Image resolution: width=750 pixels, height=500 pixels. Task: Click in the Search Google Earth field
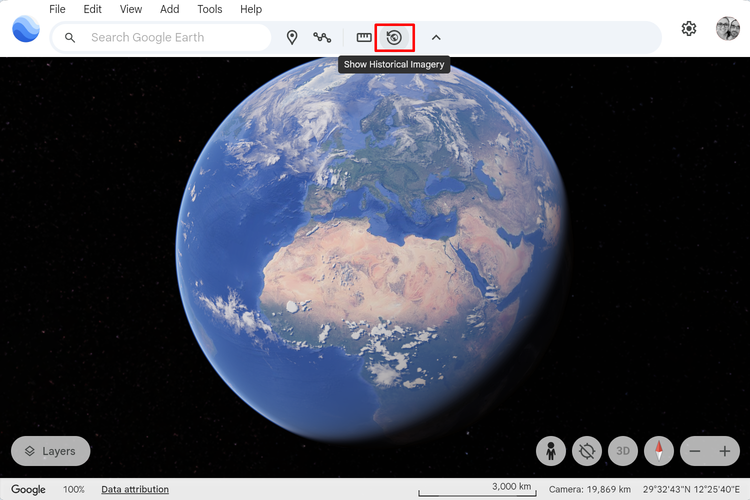(x=161, y=37)
